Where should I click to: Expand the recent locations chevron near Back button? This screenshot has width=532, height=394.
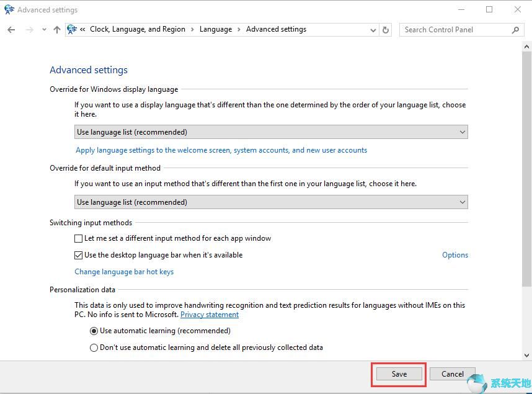click(x=43, y=29)
